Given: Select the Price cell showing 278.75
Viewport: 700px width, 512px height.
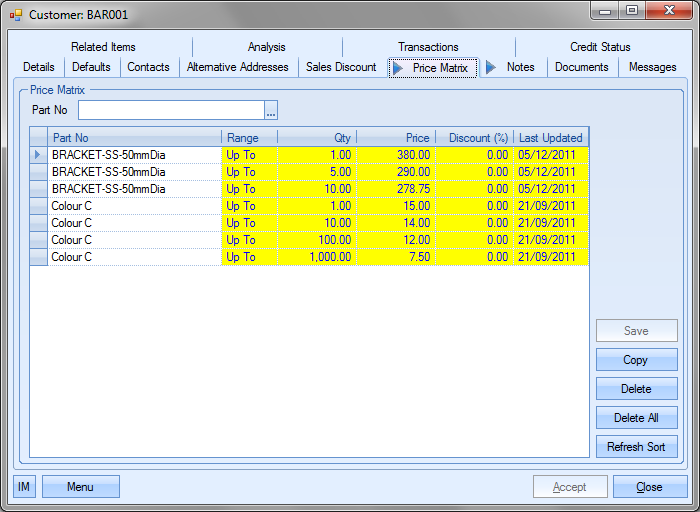Looking at the screenshot, I should pyautogui.click(x=395, y=189).
